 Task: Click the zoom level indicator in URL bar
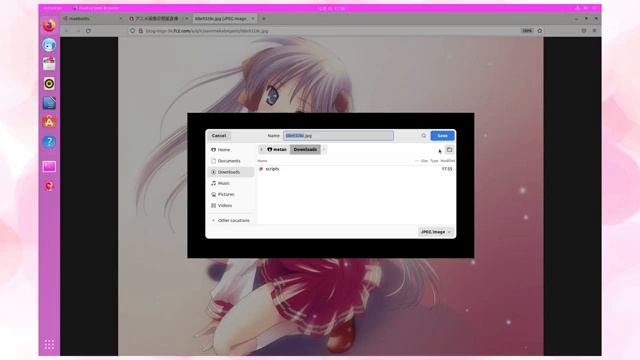pyautogui.click(x=527, y=31)
